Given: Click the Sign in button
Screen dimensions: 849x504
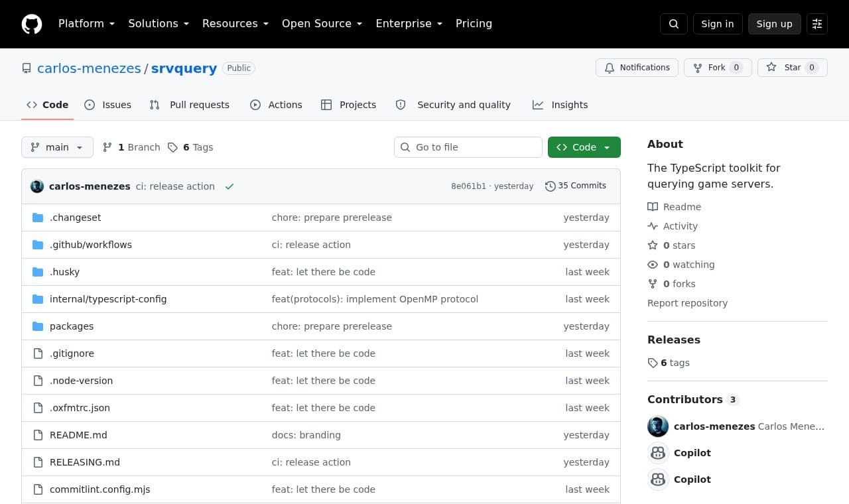Looking at the screenshot, I should pyautogui.click(x=718, y=24).
